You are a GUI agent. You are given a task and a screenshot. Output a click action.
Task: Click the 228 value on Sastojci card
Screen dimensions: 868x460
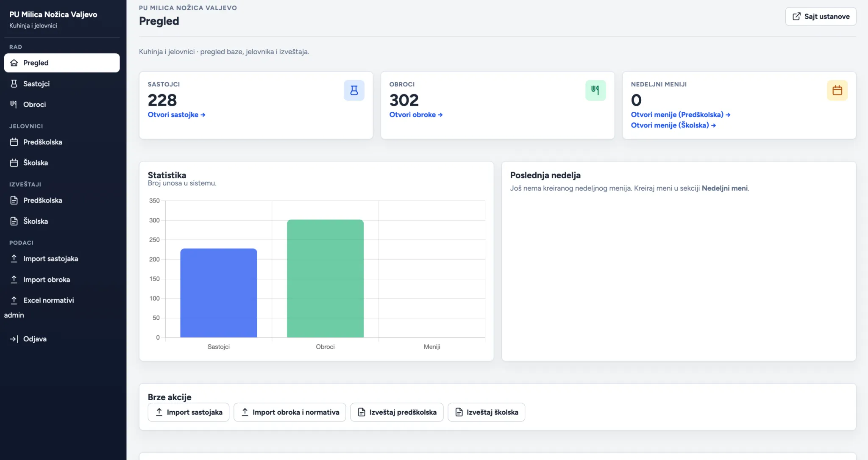[162, 100]
